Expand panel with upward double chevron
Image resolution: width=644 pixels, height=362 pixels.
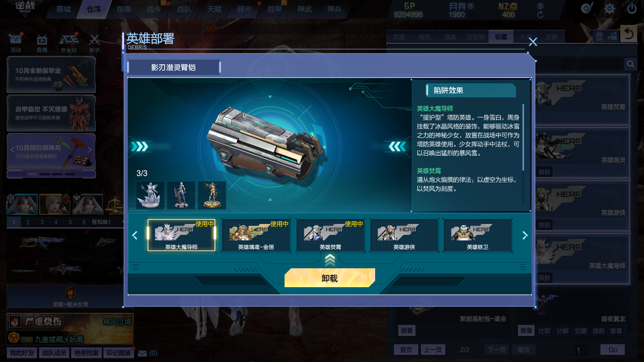tap(330, 260)
